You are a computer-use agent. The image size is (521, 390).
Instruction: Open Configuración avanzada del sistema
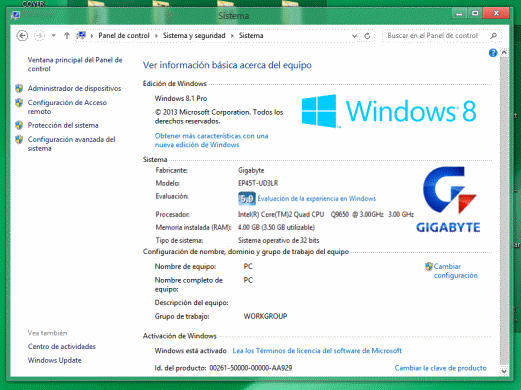[71, 144]
